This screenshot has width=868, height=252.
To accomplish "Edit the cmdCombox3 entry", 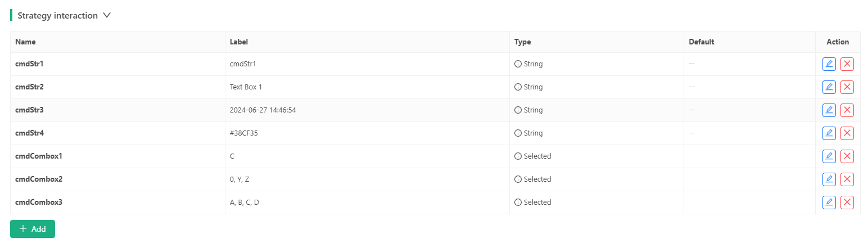I will tap(829, 202).
